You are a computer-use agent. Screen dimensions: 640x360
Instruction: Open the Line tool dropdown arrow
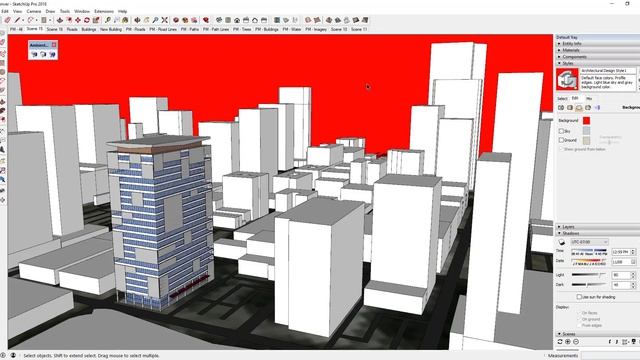(22, 20)
